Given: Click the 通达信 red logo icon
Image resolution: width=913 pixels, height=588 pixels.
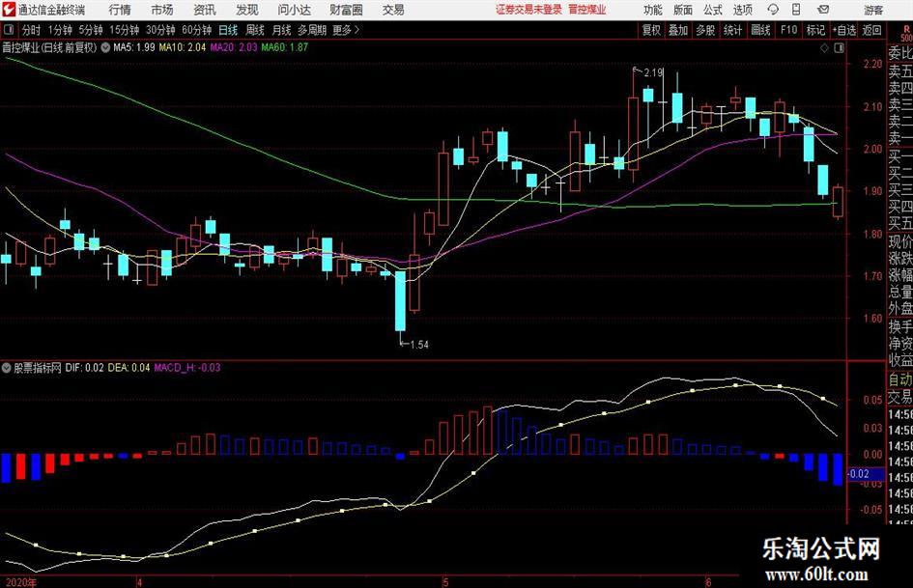Looking at the screenshot, I should 10,10.
